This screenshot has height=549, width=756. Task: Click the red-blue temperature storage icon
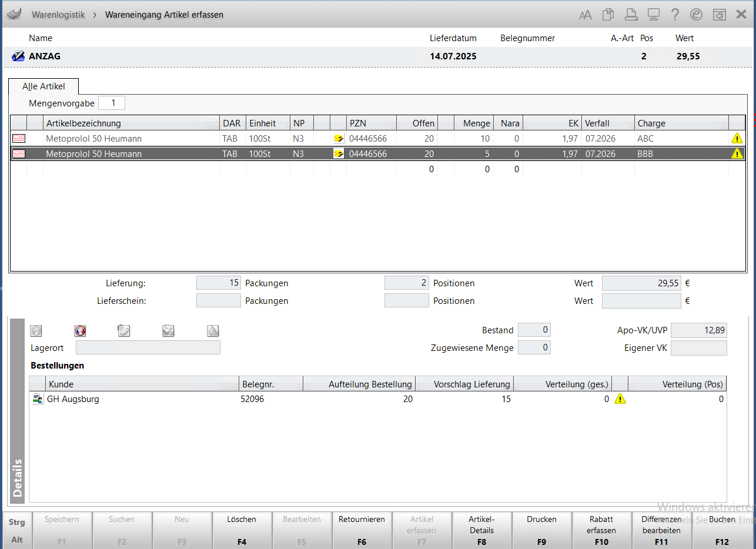pos(81,331)
